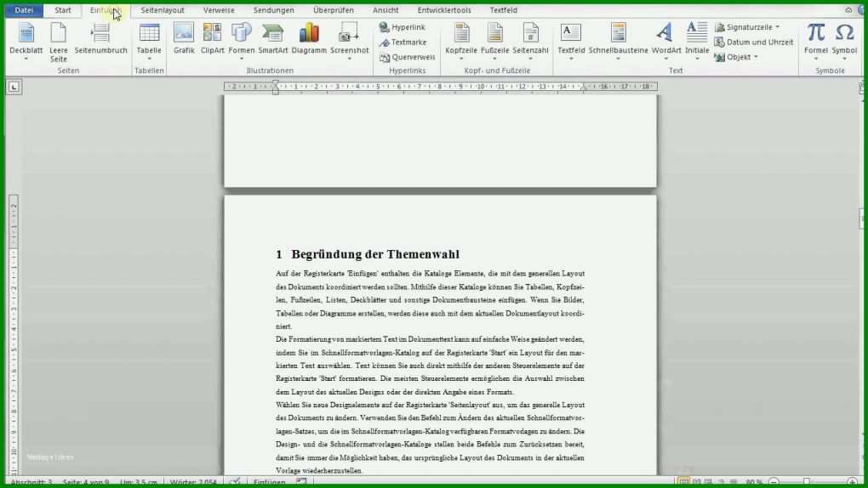Switch to the Entwicklertools tab
Screen dimensions: 868x488
(444, 10)
